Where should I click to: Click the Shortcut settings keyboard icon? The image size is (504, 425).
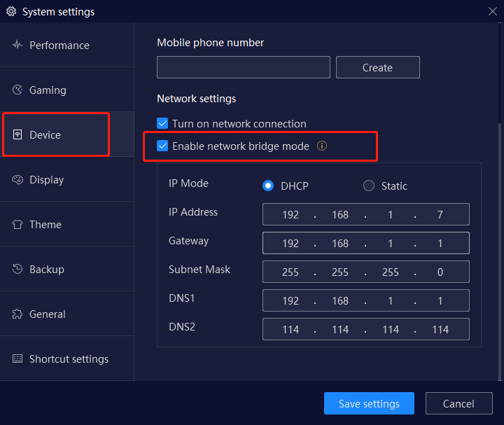(17, 358)
